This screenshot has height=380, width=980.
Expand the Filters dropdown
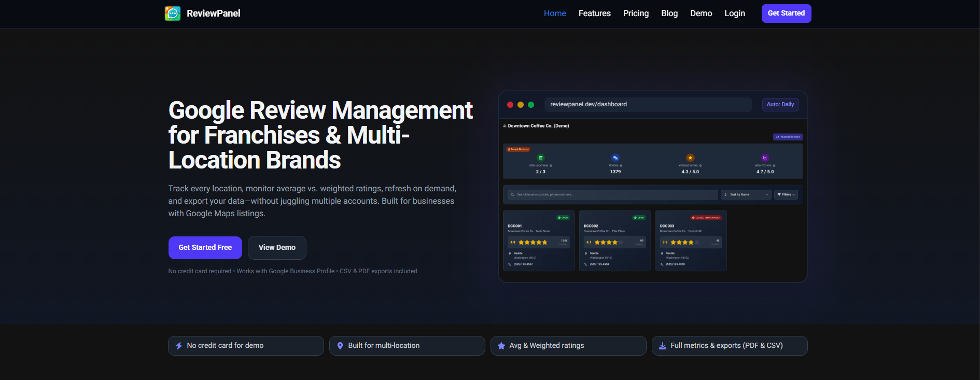pos(786,195)
